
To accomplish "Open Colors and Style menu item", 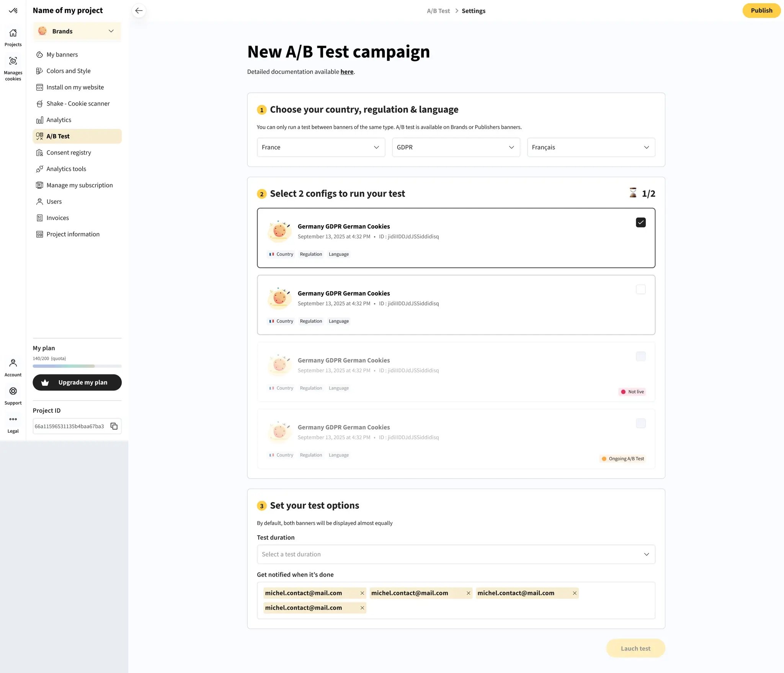I will click(x=77, y=71).
